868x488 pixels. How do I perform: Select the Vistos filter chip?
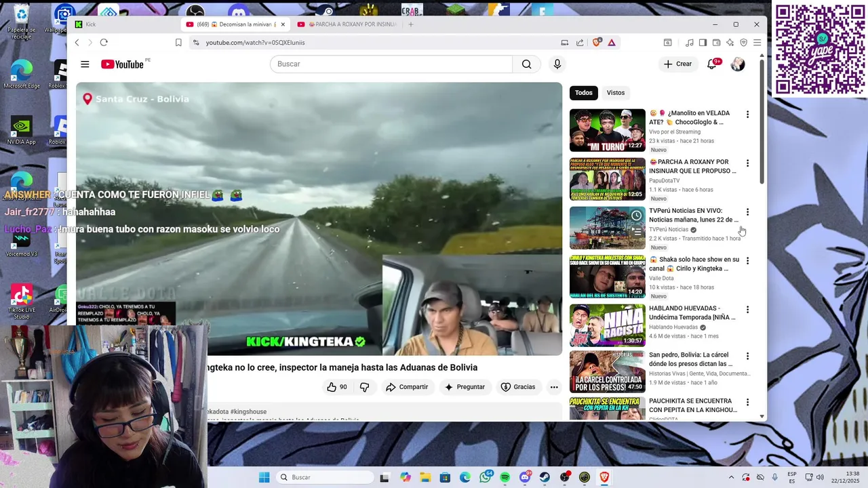(616, 93)
